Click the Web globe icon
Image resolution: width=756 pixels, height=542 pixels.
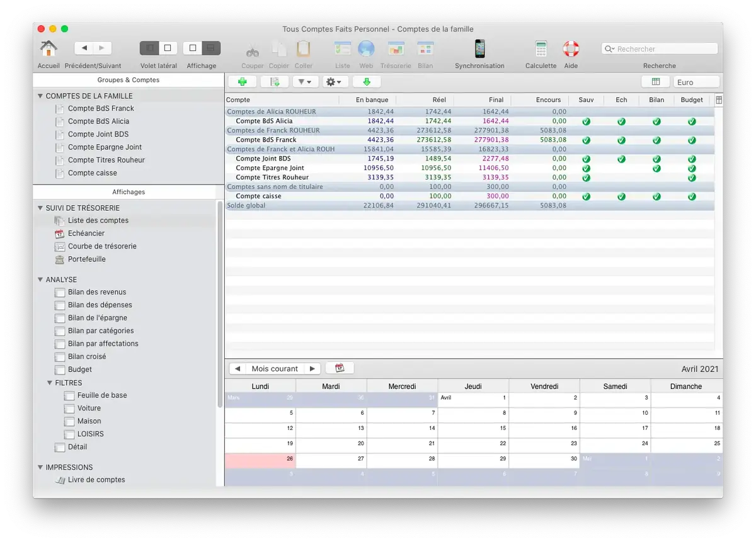[x=366, y=49]
